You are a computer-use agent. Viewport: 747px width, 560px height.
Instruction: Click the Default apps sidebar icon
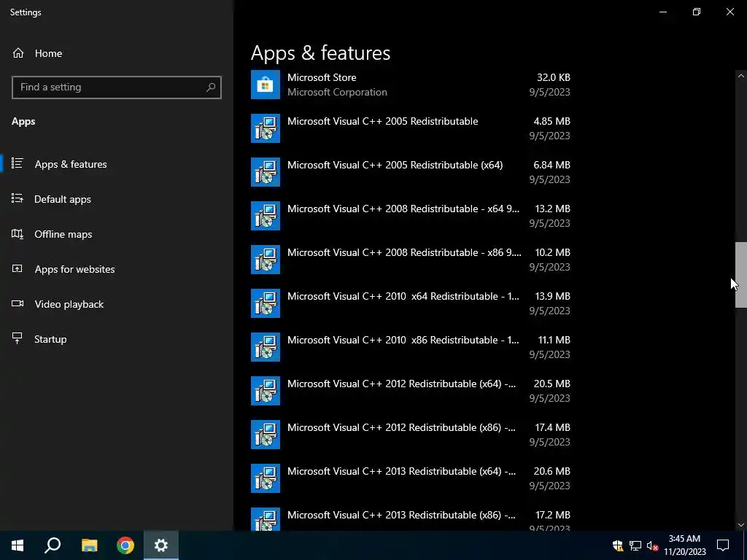(x=18, y=198)
